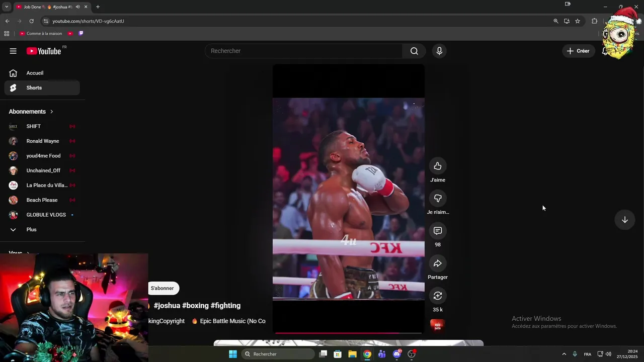Select Shorts in the sidebar

[x=42, y=87]
